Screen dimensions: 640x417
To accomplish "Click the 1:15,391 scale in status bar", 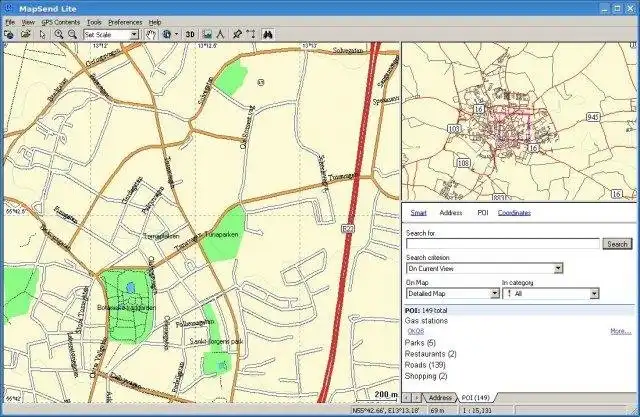I will coord(476,410).
